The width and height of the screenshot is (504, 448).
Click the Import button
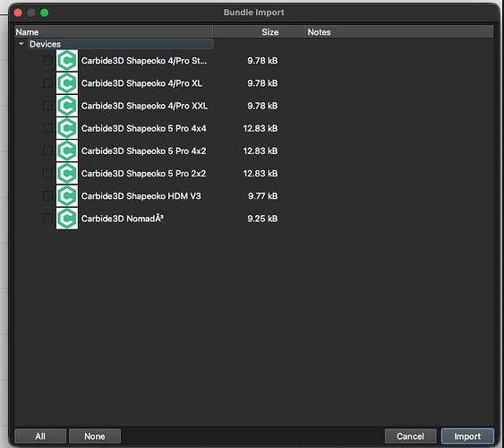(467, 436)
